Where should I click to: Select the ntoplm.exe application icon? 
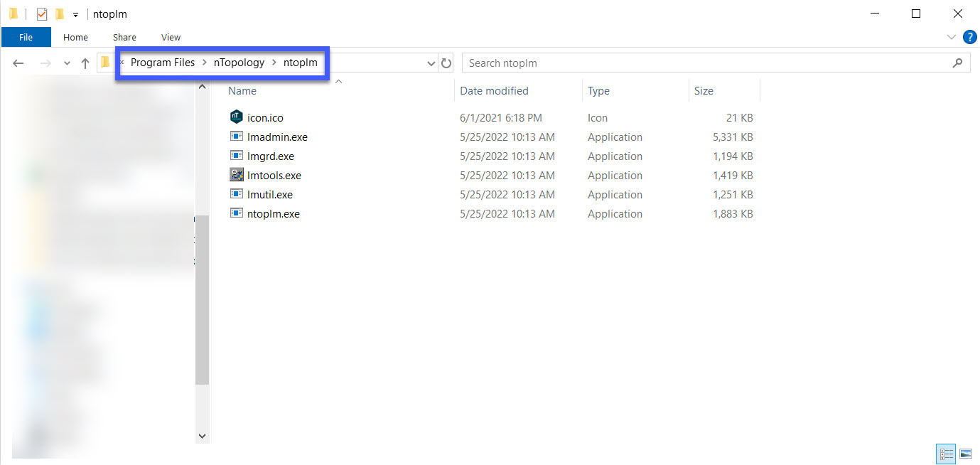tap(237, 213)
